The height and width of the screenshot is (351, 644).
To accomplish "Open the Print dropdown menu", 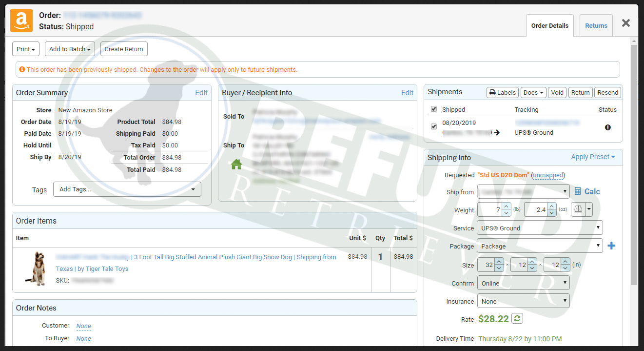I will (26, 49).
